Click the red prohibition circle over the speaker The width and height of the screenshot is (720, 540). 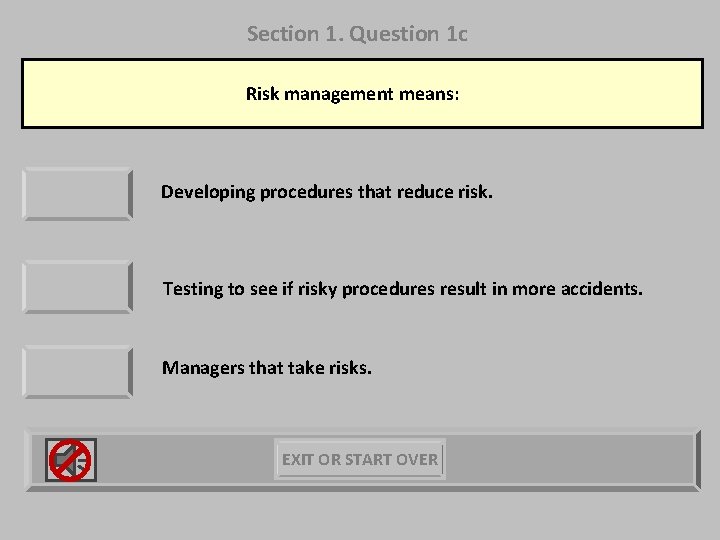pyautogui.click(x=70, y=460)
